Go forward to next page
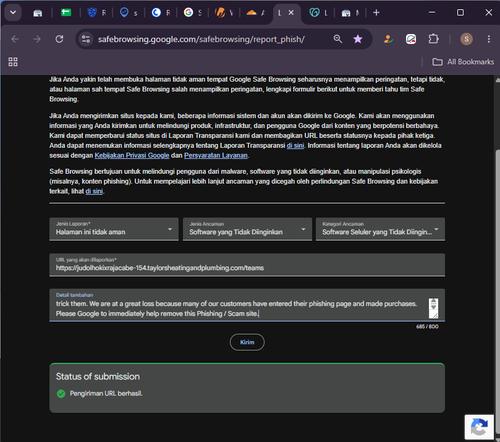The height and width of the screenshot is (442, 500). tap(37, 39)
